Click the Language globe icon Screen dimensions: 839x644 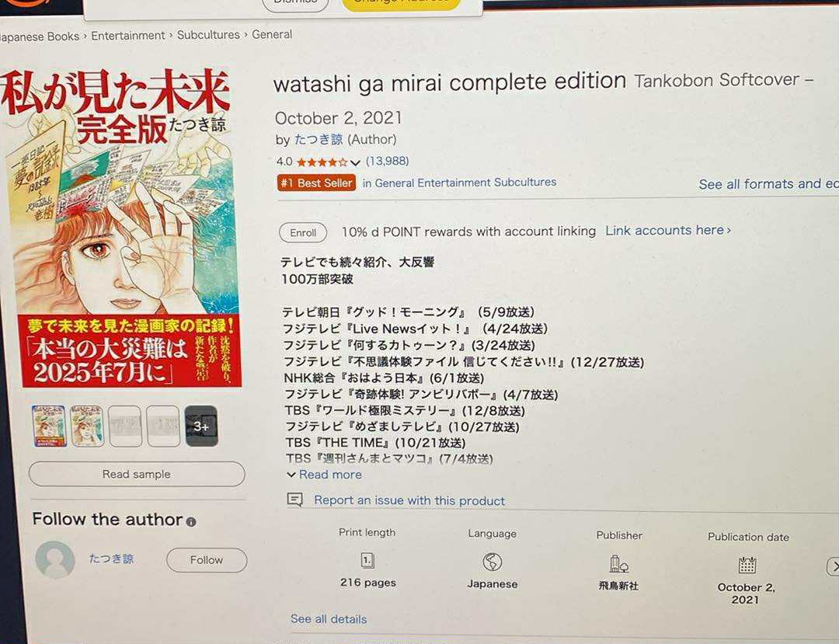[x=493, y=562]
